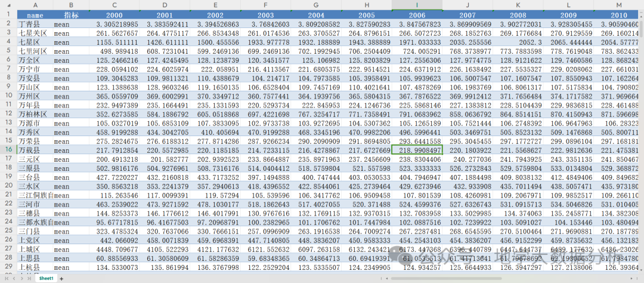Switch to the Sheet1 tab
The image size is (644, 283).
tap(46, 278)
